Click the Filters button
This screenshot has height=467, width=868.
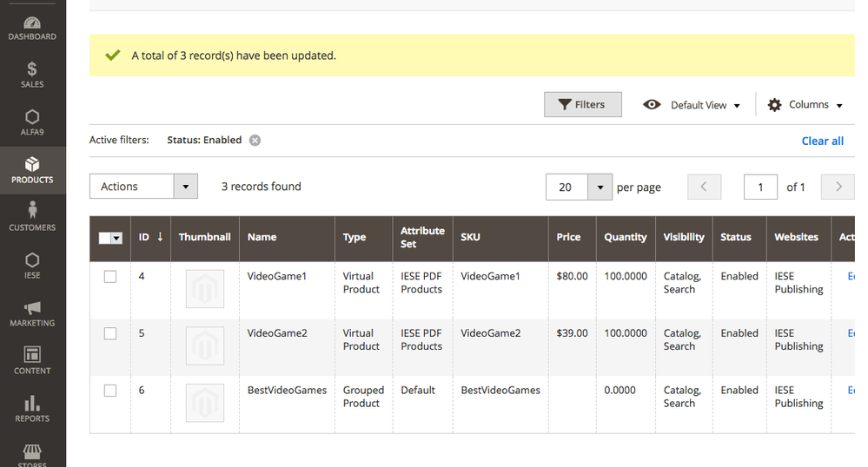point(582,105)
